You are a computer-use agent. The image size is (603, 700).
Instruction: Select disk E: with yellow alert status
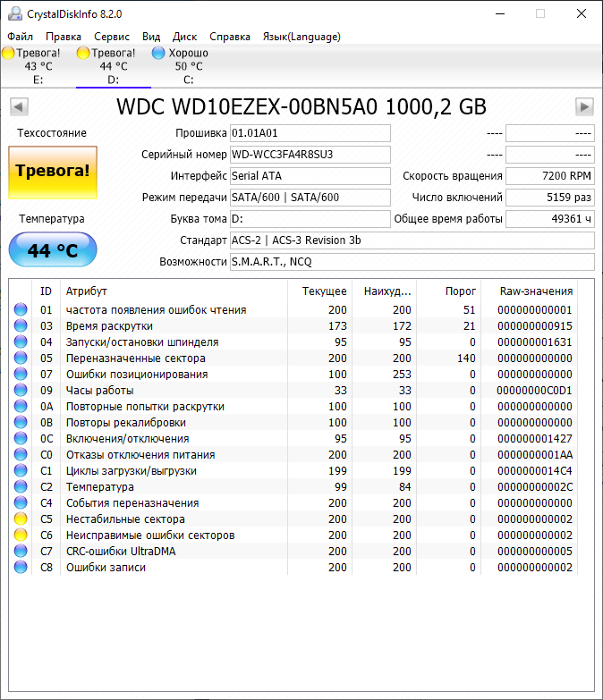(x=38, y=66)
